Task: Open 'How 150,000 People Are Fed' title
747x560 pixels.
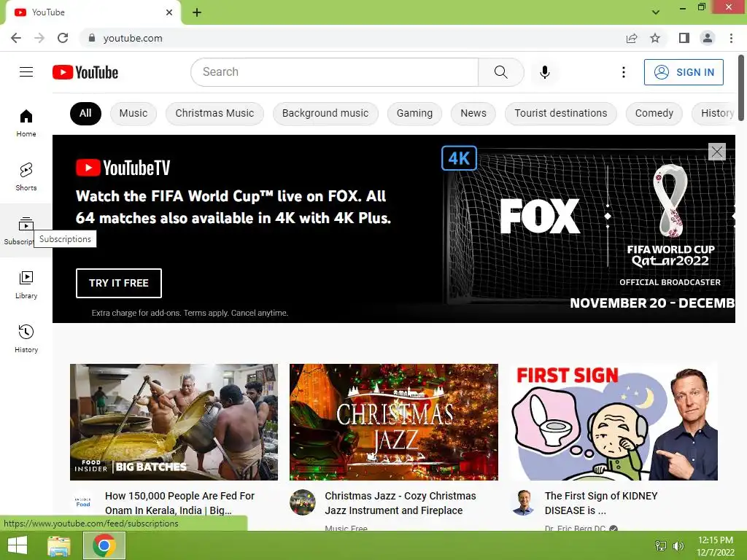Action: [x=179, y=503]
